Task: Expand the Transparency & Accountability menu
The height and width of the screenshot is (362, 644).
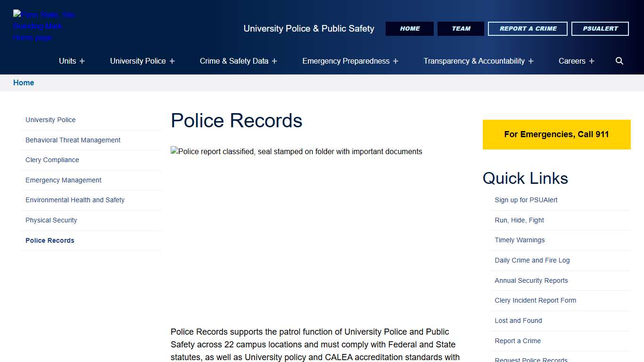Action: click(x=478, y=61)
